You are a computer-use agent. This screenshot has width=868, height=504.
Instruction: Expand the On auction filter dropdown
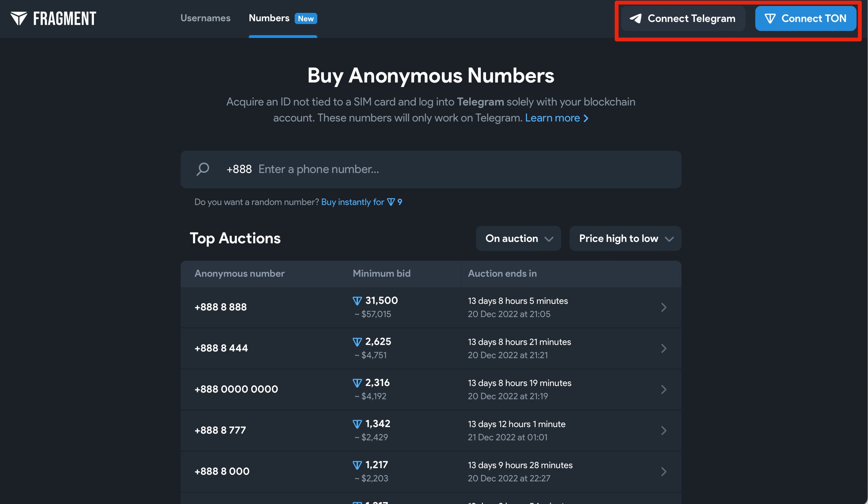[x=518, y=238]
